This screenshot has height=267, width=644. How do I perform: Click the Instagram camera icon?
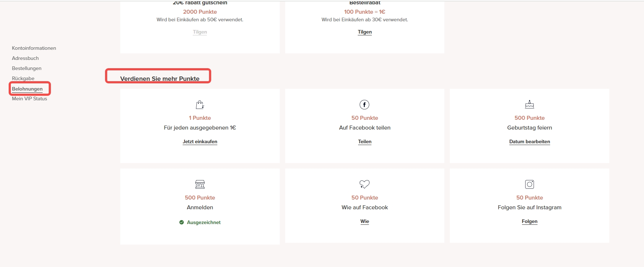tap(529, 184)
